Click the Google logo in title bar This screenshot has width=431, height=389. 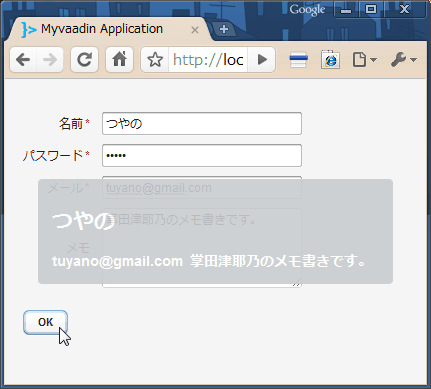307,10
